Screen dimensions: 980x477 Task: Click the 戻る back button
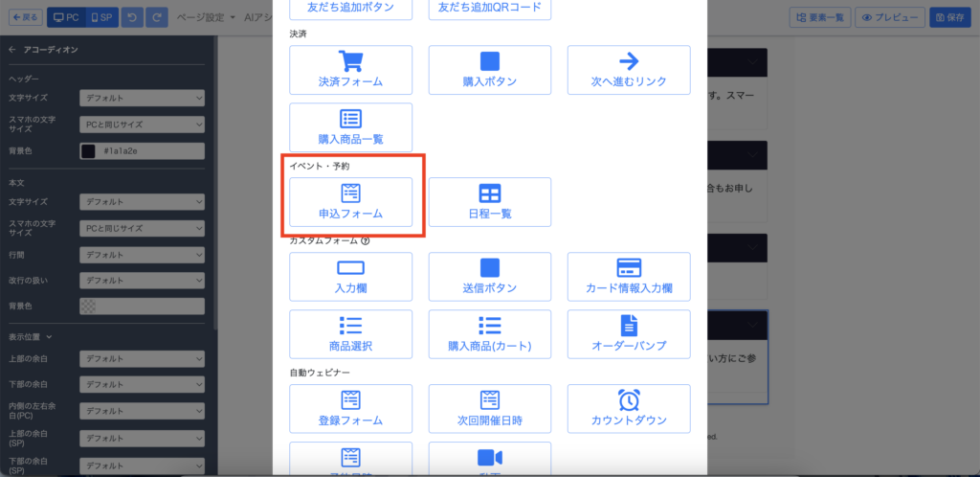pos(25,17)
